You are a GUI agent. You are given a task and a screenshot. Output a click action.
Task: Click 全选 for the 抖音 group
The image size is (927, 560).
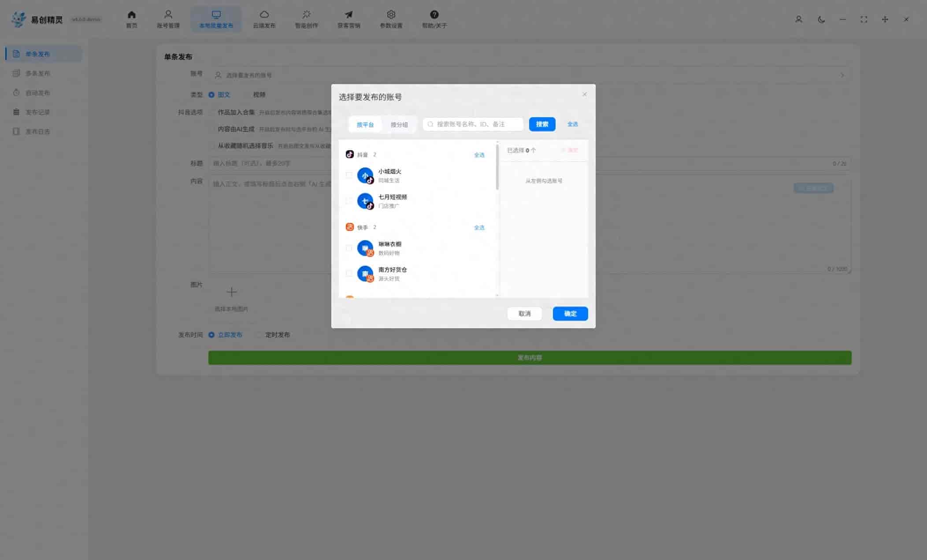[x=479, y=155]
